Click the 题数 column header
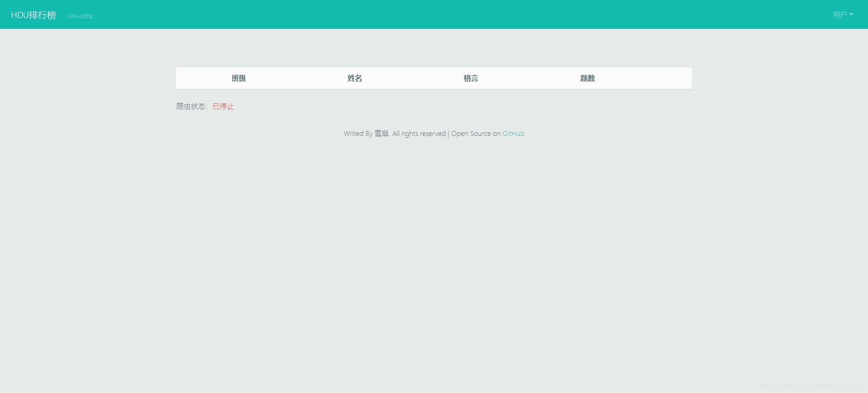The height and width of the screenshot is (393, 868). tap(588, 78)
